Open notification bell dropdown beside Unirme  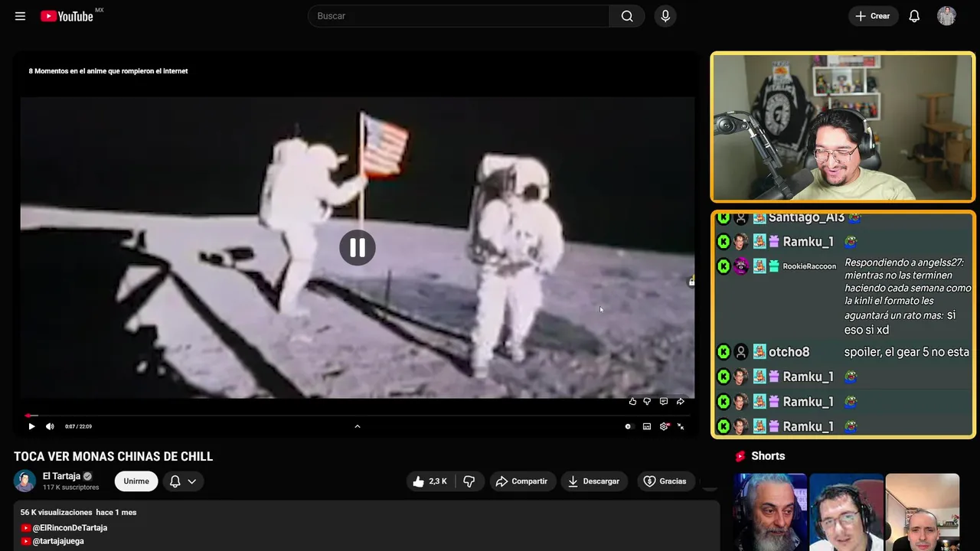[x=182, y=481]
